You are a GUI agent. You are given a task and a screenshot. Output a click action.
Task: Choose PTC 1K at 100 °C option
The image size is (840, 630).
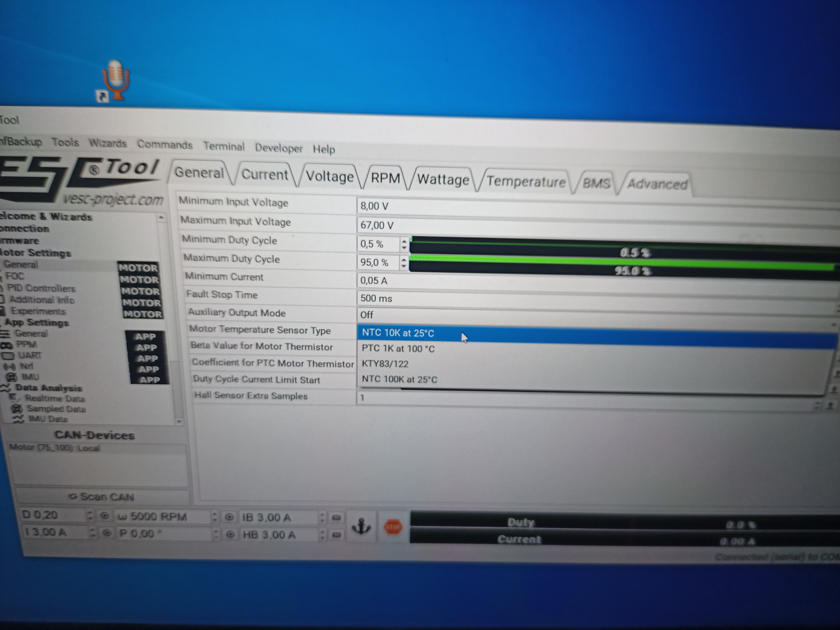[x=398, y=349]
